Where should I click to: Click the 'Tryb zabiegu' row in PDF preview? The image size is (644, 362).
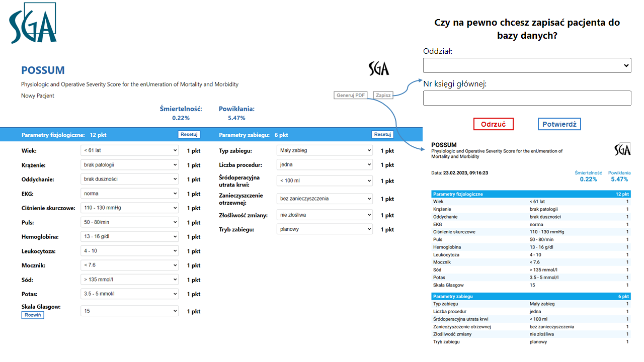tap(531, 342)
